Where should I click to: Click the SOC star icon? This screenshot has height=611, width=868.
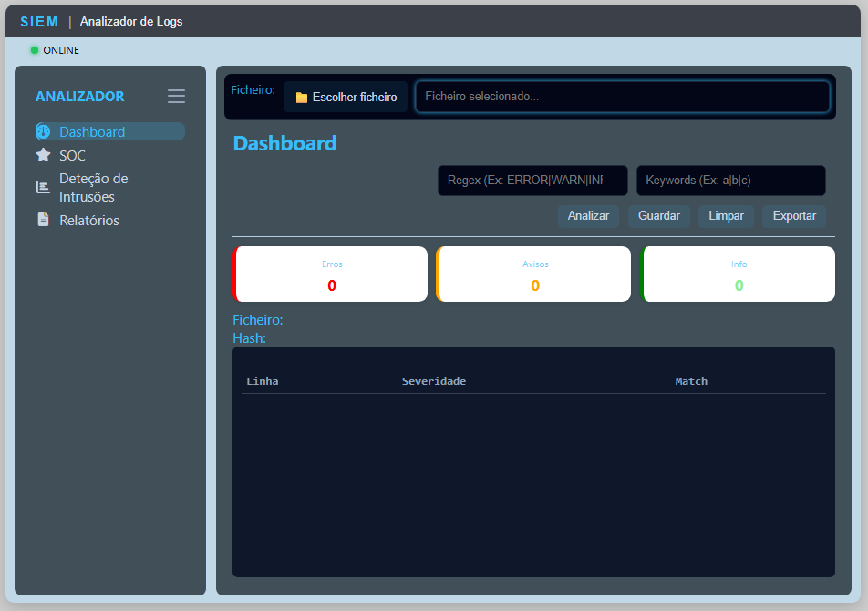(x=43, y=155)
